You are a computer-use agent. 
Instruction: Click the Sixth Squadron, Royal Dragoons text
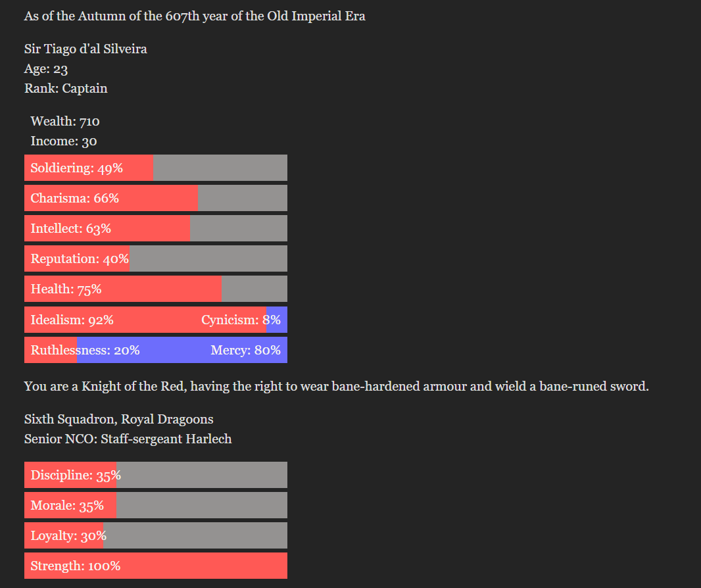tap(118, 419)
